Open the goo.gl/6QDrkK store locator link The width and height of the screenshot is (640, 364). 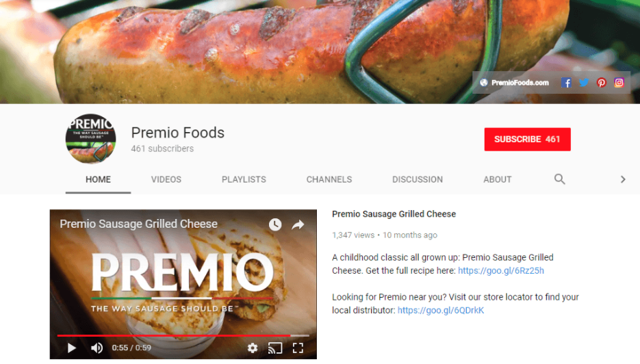(441, 310)
